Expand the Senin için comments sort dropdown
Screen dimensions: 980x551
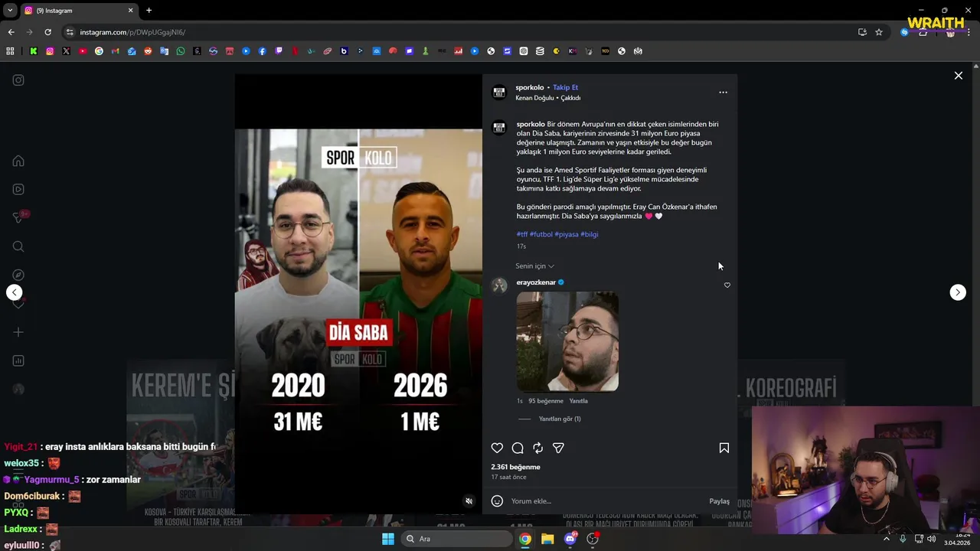(534, 266)
